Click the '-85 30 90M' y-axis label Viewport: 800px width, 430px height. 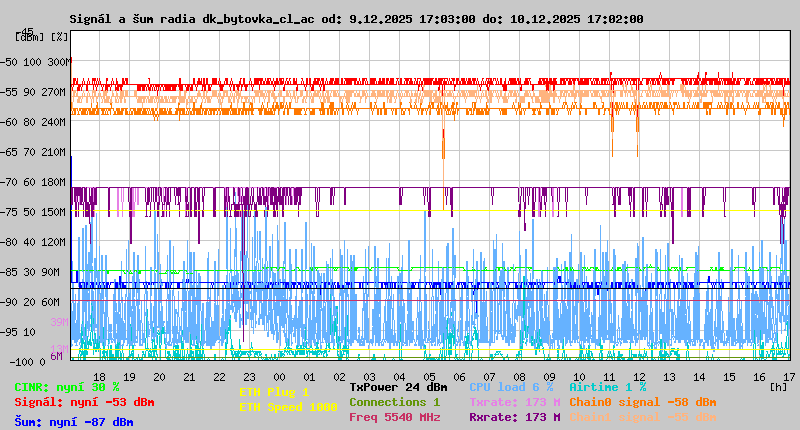click(30, 272)
